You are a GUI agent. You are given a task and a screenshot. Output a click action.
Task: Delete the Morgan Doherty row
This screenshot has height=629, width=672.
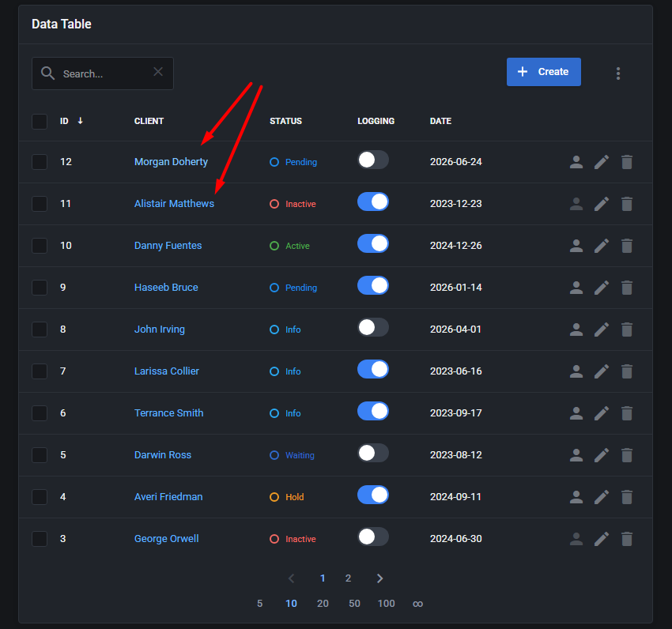point(627,162)
